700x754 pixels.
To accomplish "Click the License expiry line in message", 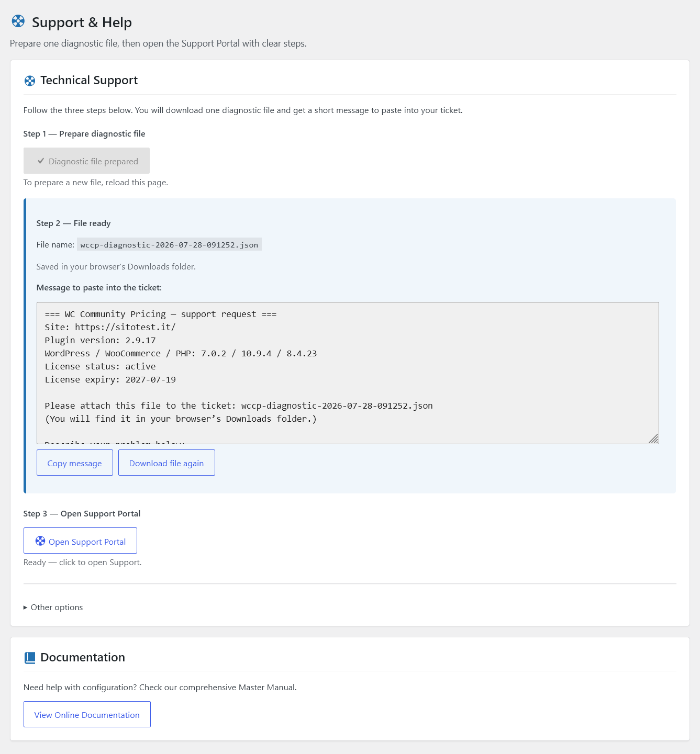I will pyautogui.click(x=110, y=379).
